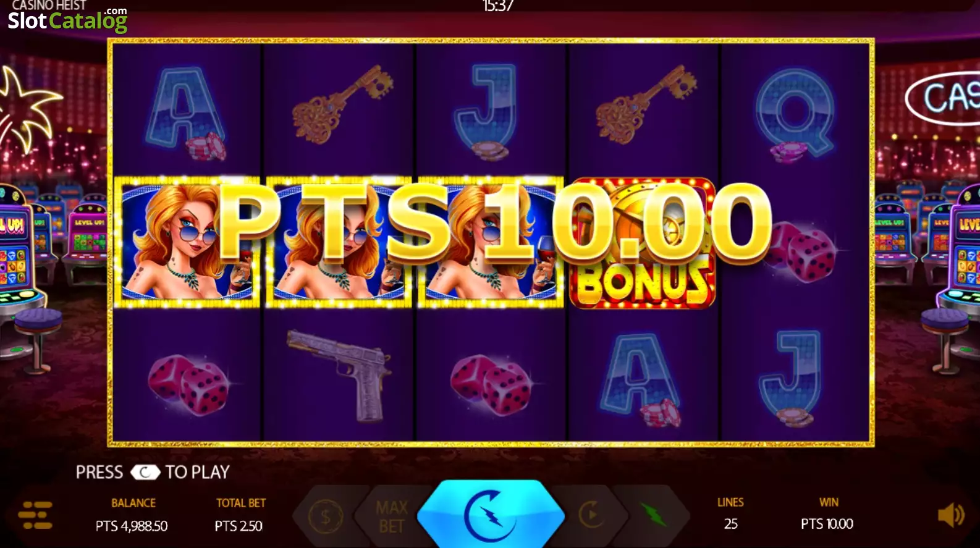Screen dimensions: 980x548
Task: Open coin bet settings with the dollar icon
Action: [x=326, y=516]
